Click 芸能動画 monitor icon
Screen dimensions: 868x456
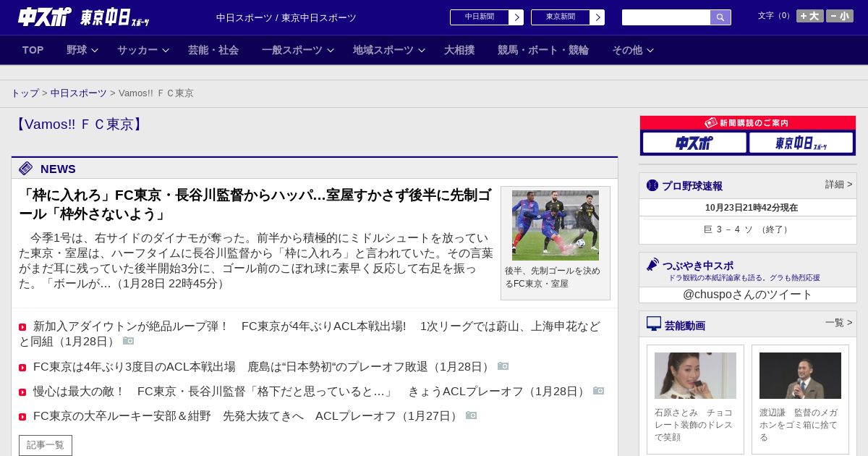tap(654, 324)
